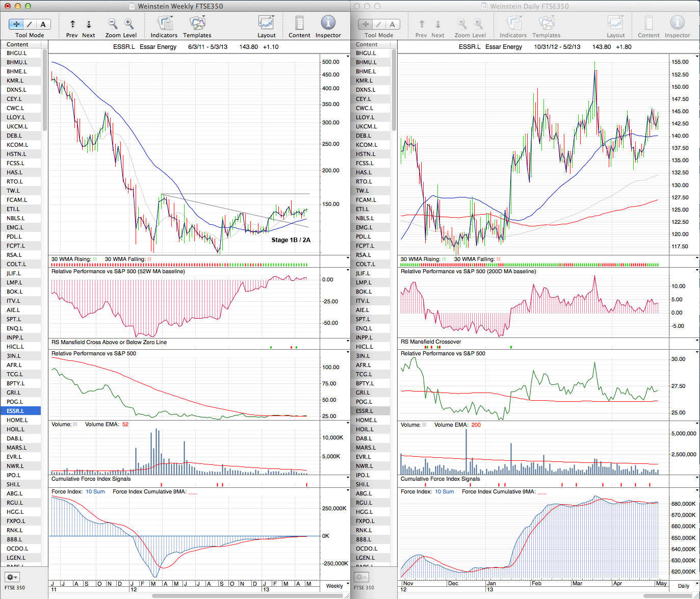Open the Templates dropdown in Weekly window
The height and width of the screenshot is (599, 700).
pos(197,23)
